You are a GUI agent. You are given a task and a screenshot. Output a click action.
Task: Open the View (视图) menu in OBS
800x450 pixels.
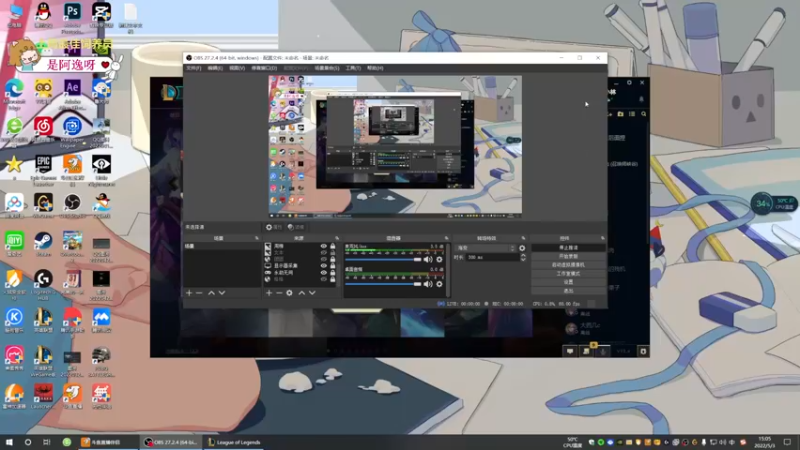point(237,68)
